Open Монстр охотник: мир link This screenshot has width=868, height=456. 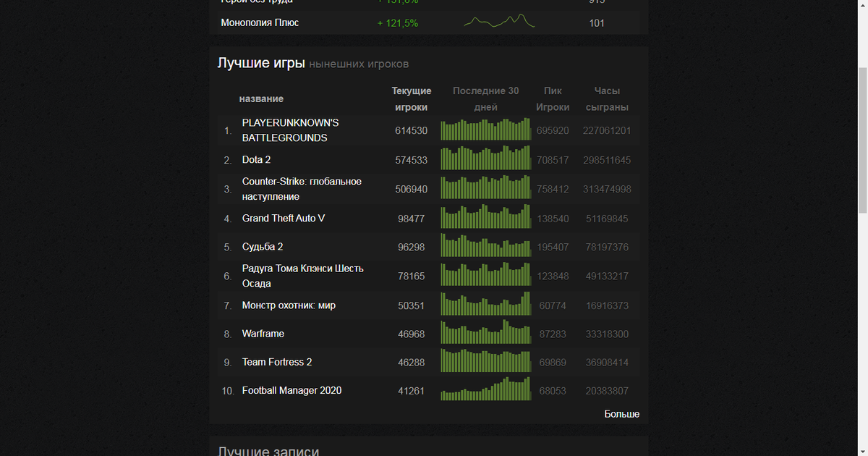(x=289, y=305)
